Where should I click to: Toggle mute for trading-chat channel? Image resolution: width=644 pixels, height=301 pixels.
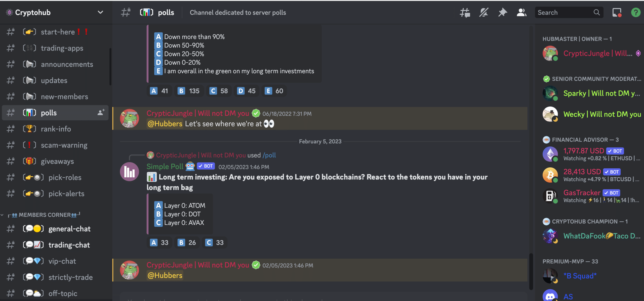(69, 244)
